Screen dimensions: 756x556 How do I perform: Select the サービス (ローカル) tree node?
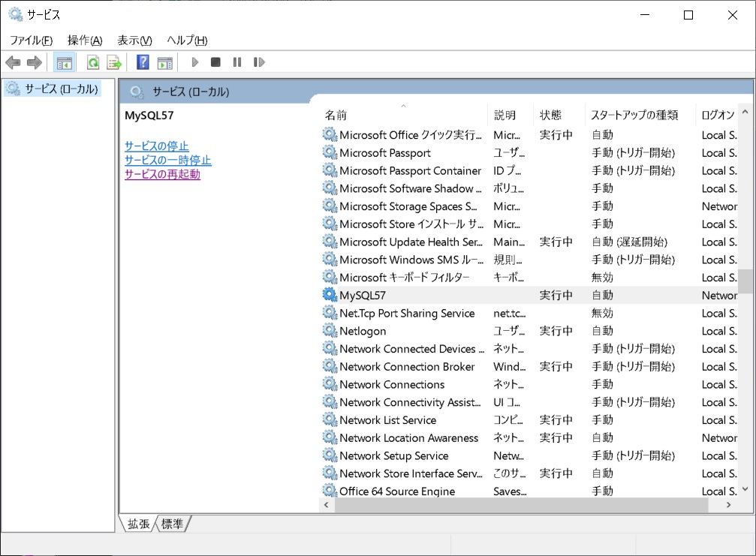pos(53,89)
